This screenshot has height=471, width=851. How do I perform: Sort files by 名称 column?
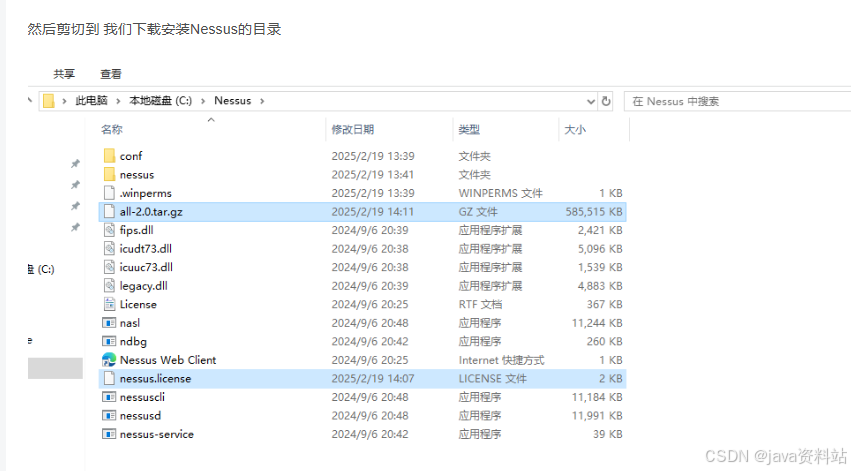(x=112, y=129)
